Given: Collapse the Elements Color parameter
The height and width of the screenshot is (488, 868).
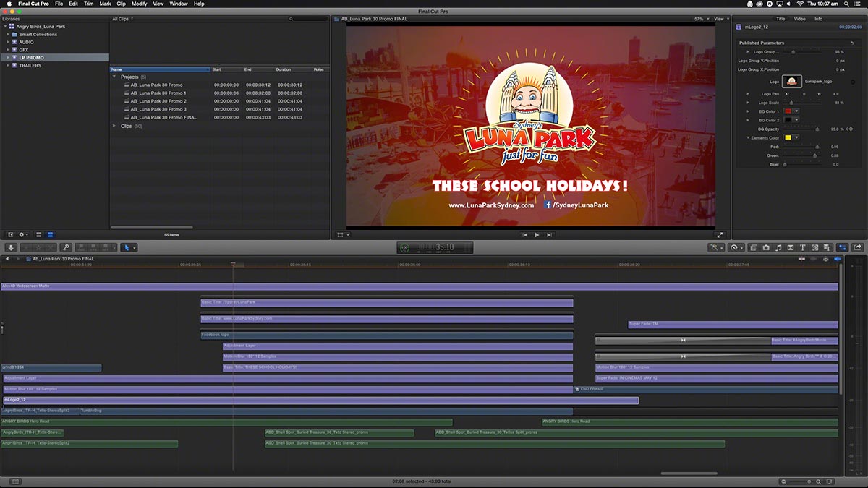Looking at the screenshot, I should click(748, 137).
